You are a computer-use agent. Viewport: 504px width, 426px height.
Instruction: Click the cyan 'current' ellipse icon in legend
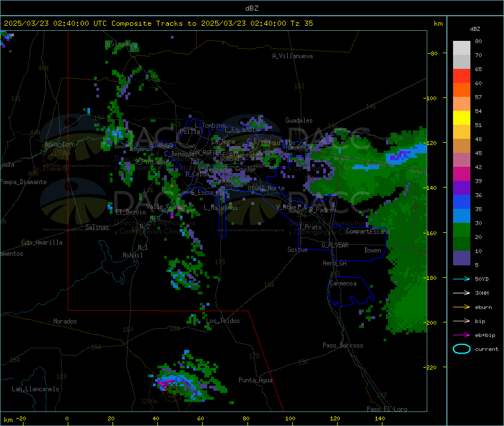click(461, 349)
